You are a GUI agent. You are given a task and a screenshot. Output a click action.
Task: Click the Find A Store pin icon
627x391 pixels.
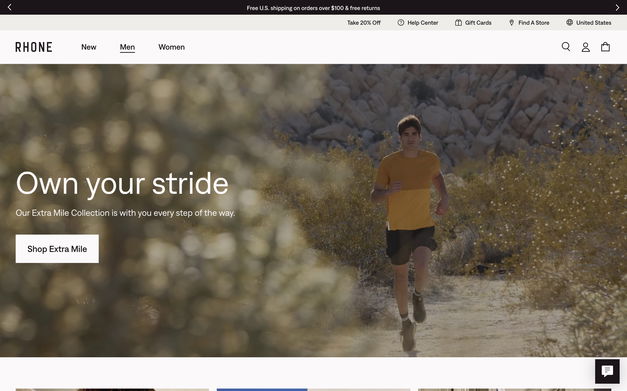511,23
